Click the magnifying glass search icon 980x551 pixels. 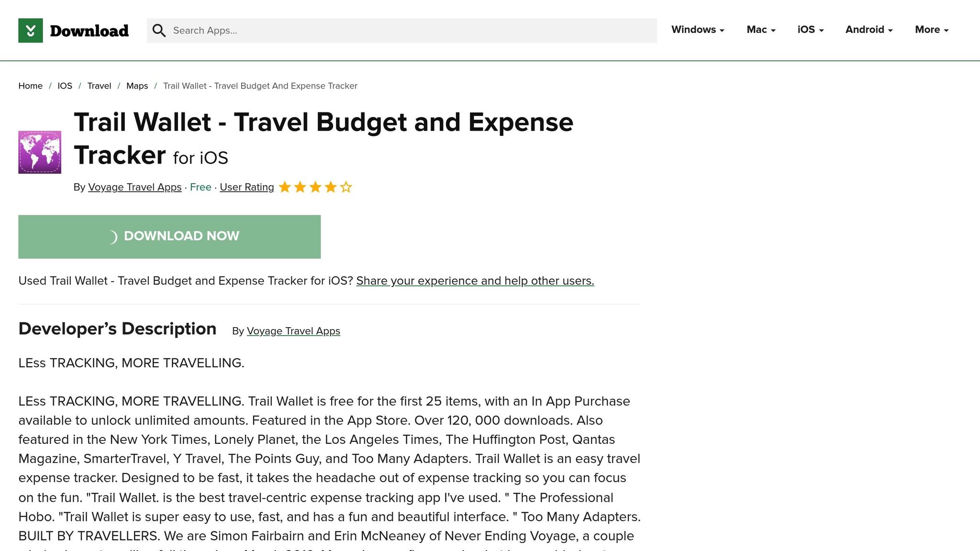click(x=159, y=31)
